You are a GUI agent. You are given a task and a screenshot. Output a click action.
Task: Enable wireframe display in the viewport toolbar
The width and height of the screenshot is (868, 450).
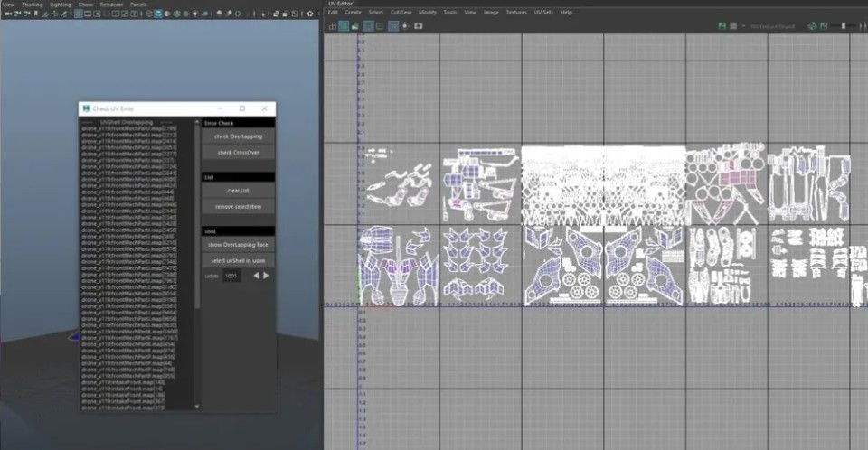click(x=146, y=14)
